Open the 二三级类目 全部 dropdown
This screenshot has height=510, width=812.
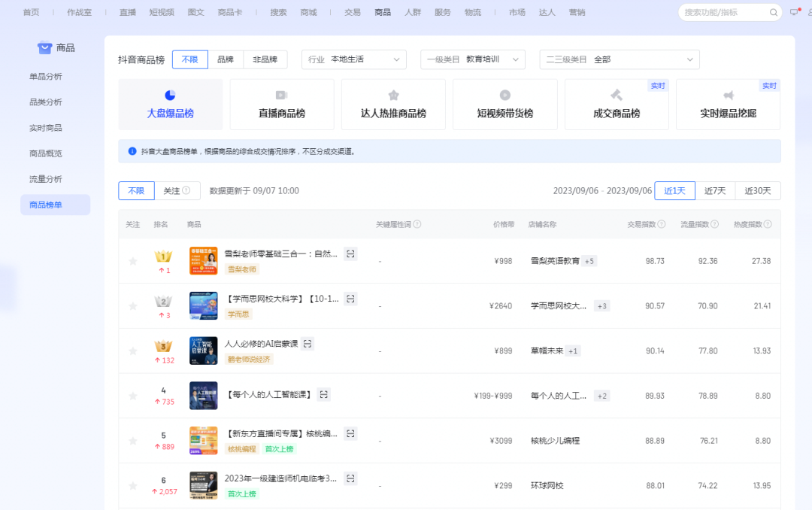click(620, 59)
